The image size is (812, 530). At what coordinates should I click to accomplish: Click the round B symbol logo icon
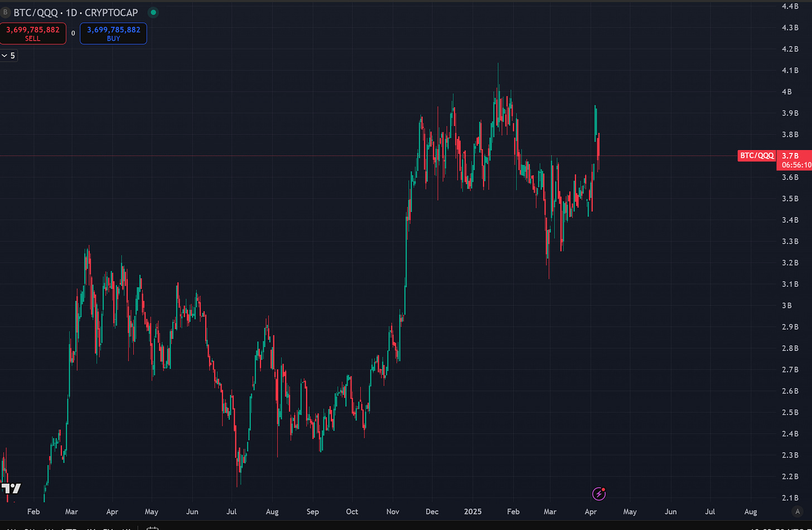(6, 12)
